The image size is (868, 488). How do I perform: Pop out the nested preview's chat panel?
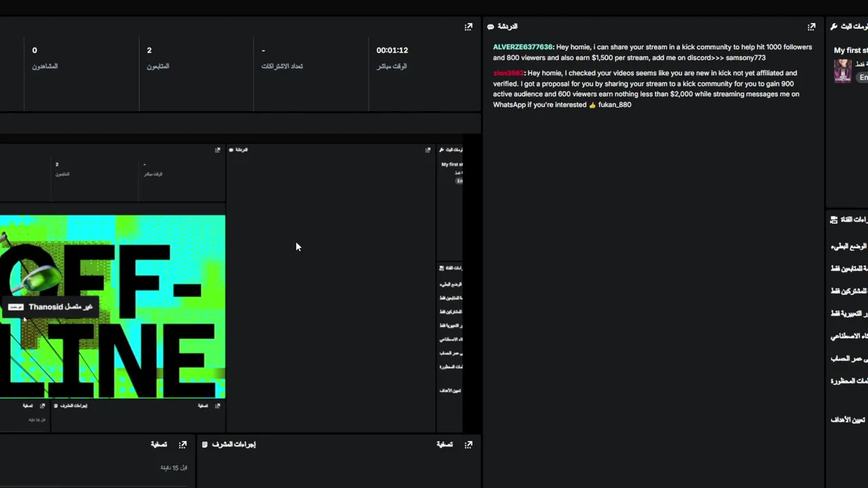[x=427, y=150]
